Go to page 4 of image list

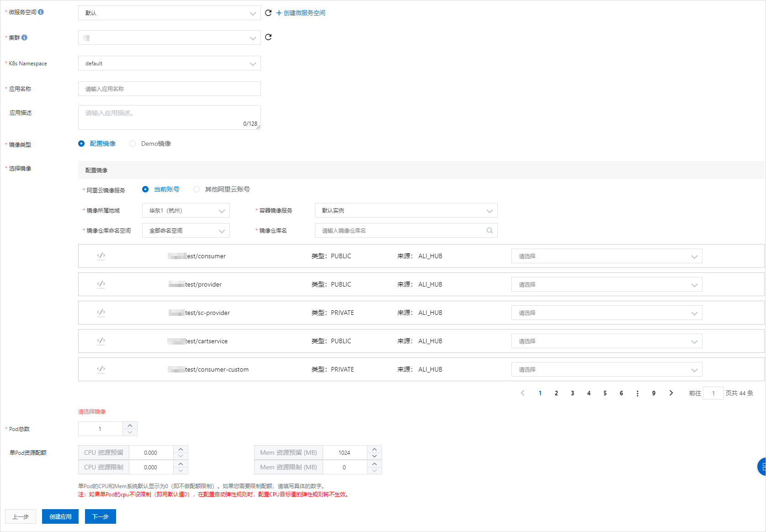589,393
